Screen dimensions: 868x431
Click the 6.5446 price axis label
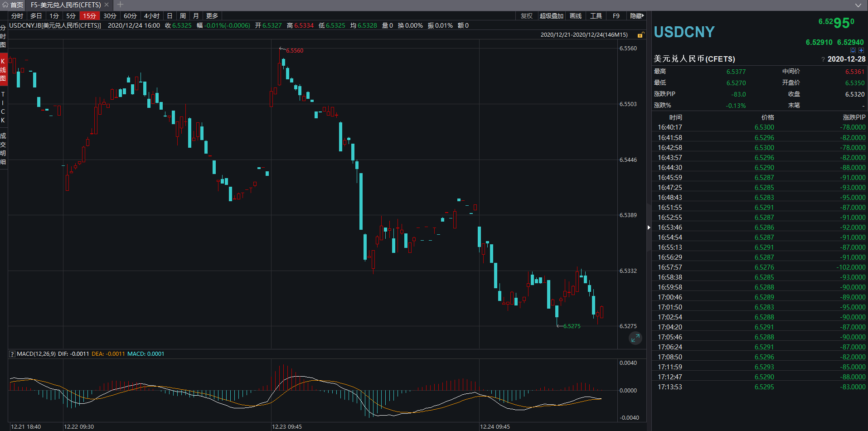[628, 160]
